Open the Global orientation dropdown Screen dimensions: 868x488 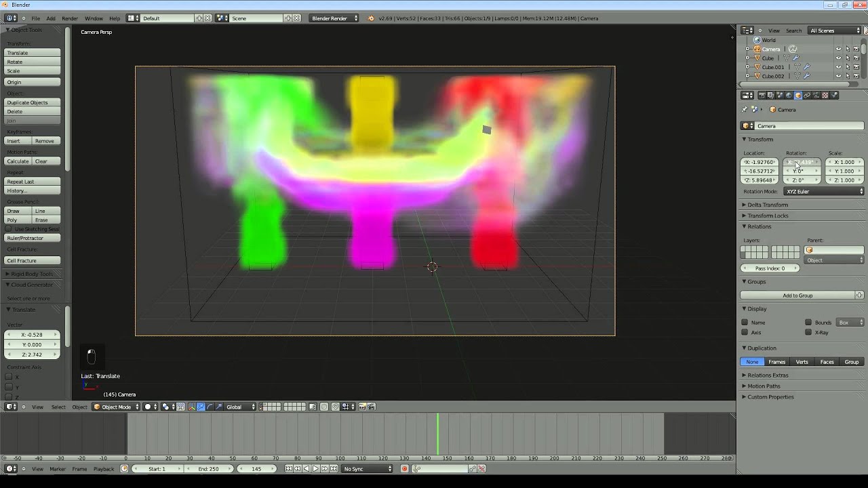(x=240, y=407)
